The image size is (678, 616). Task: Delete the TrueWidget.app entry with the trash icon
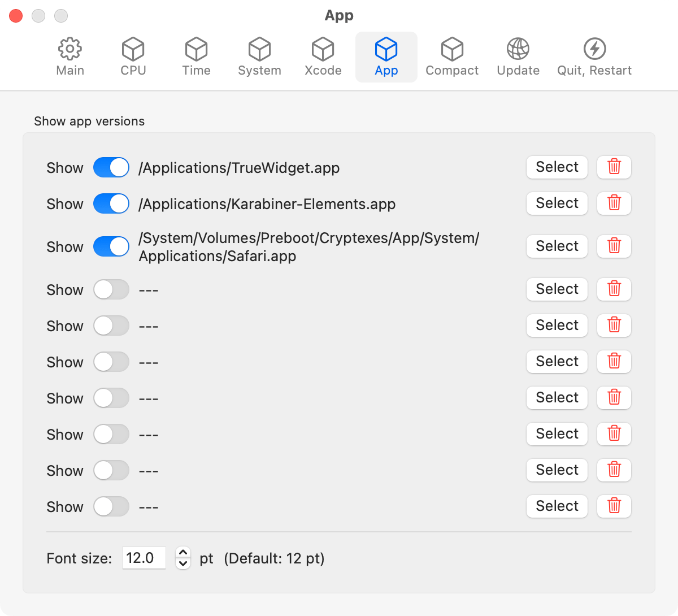614,167
